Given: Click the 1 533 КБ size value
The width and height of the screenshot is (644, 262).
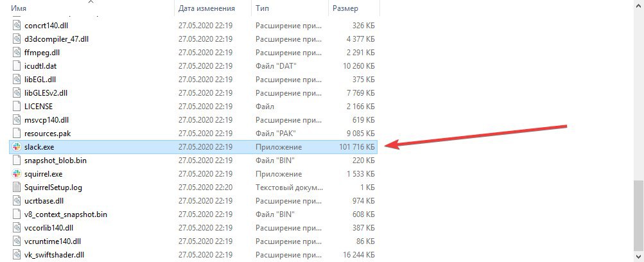Looking at the screenshot, I should (361, 174).
